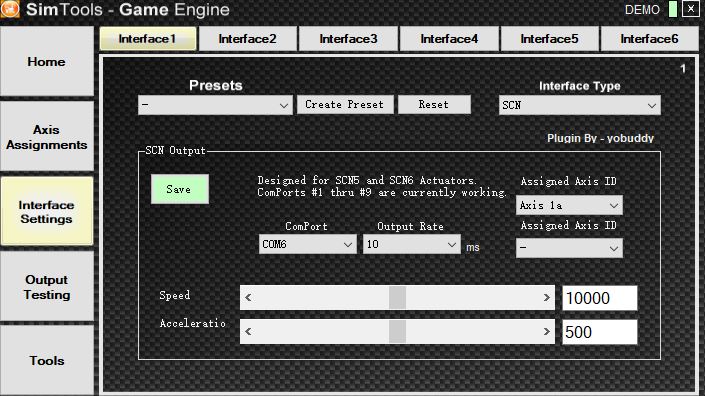Image resolution: width=705 pixels, height=396 pixels.
Task: Switch to the Interface1 tab
Action: click(x=147, y=39)
